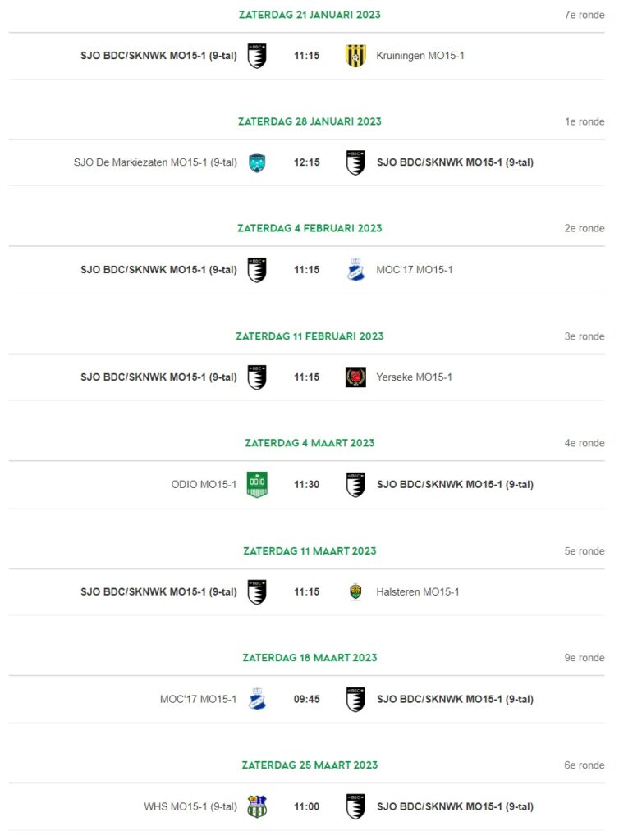Screen dimensions: 619x840
Task: Open the 11:30 match at ODIO
Action: point(306,484)
